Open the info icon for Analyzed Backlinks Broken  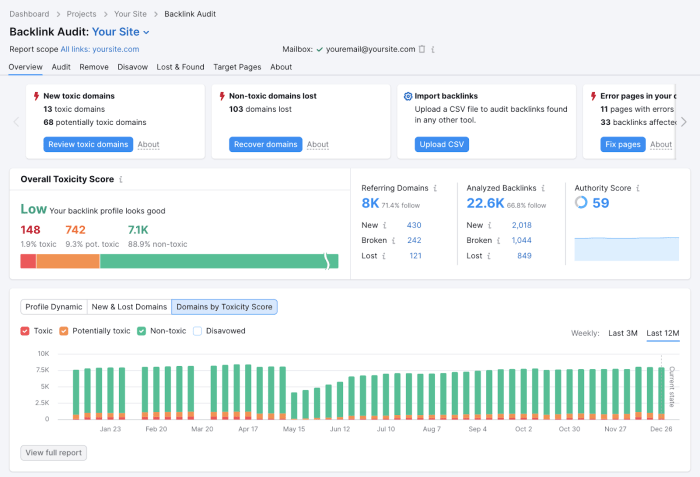pos(498,241)
